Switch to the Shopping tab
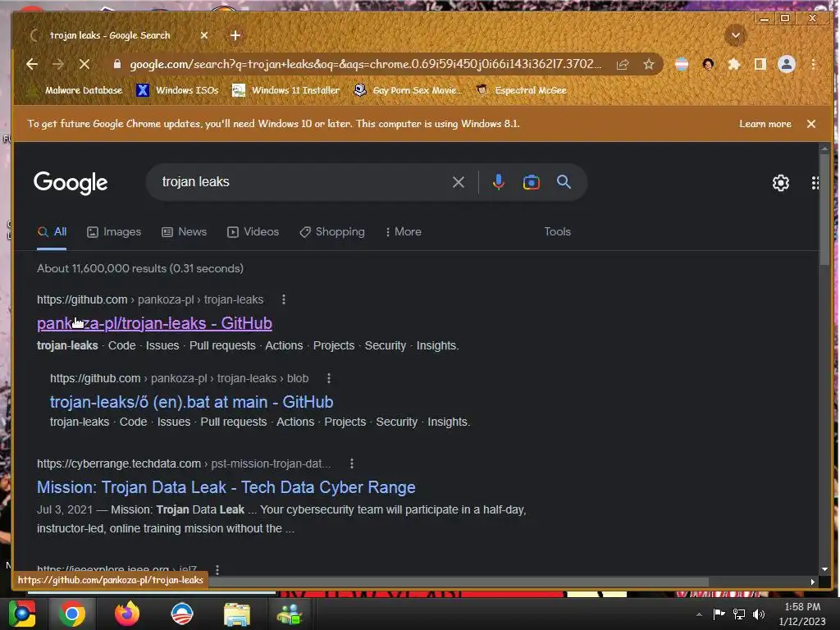This screenshot has height=630, width=840. click(332, 232)
